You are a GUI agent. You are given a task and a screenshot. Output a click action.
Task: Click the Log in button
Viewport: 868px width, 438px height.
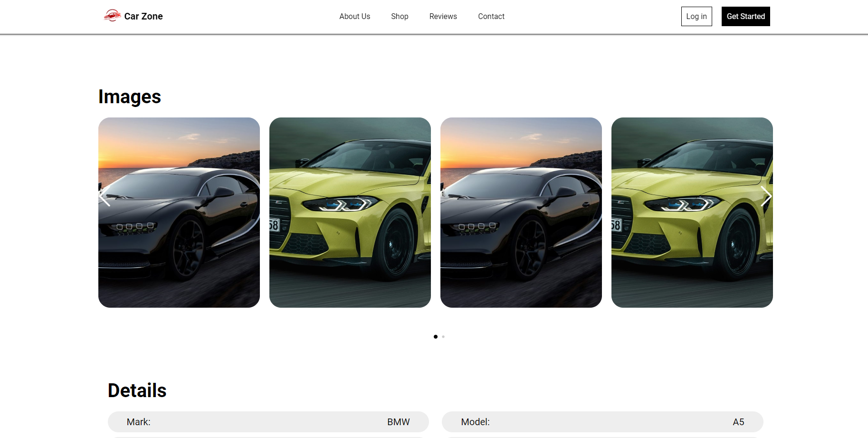(x=696, y=16)
